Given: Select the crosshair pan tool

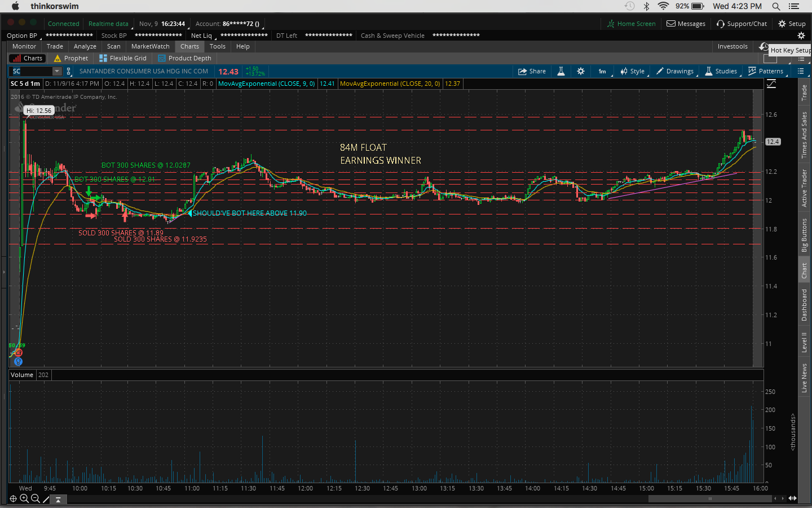Looking at the screenshot, I should [13, 498].
